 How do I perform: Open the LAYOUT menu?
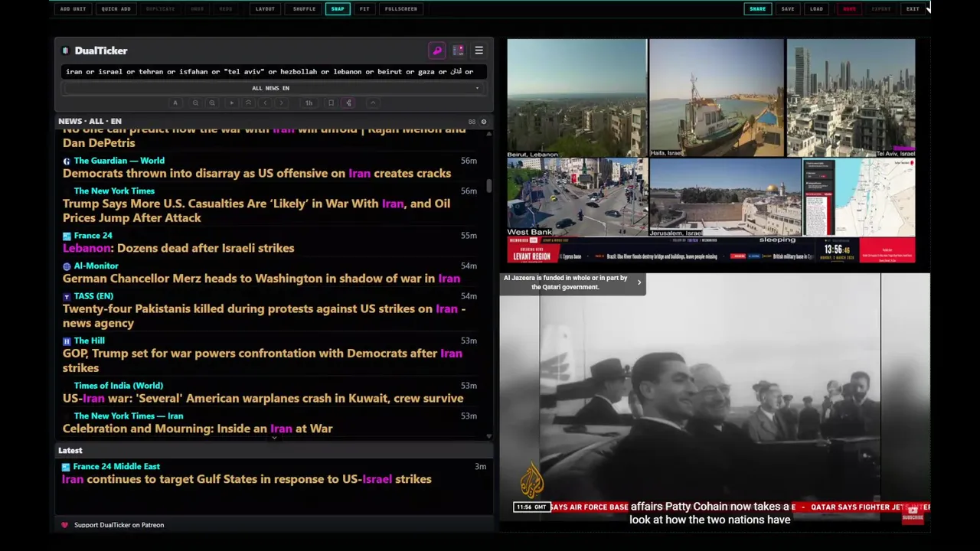point(265,9)
